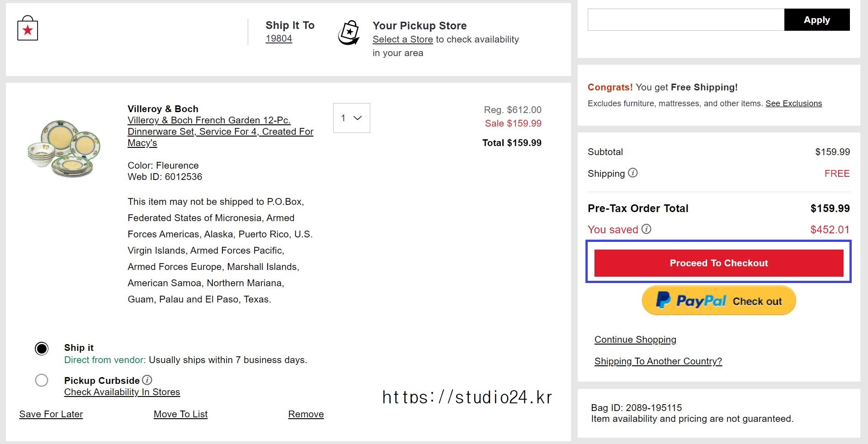Click the dinnerware set product thumbnail
Screen dimensions: 868x444
click(x=64, y=149)
